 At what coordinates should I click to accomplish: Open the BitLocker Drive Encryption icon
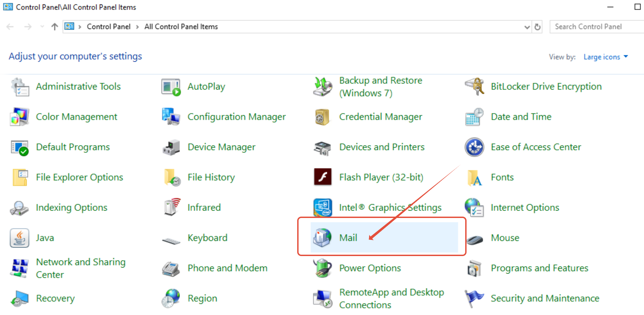tap(474, 87)
